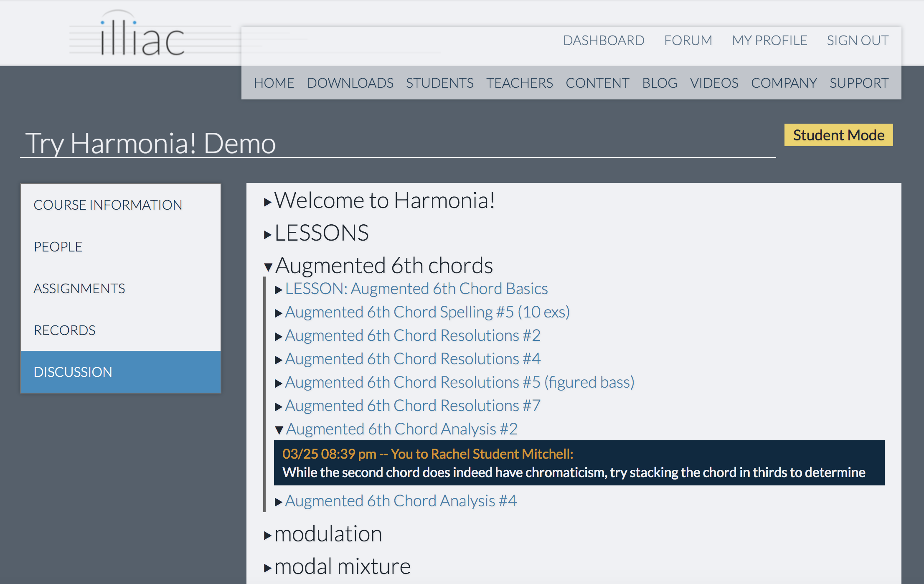Click SIGN OUT in top navigation

[857, 41]
